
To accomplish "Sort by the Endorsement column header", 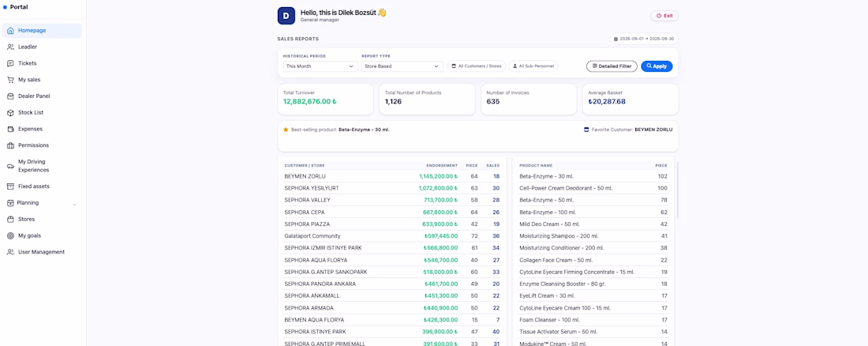I will pos(442,165).
